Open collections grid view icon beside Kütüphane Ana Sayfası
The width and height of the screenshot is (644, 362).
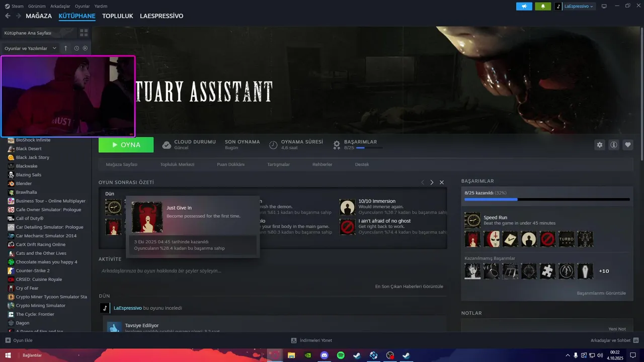point(84,33)
